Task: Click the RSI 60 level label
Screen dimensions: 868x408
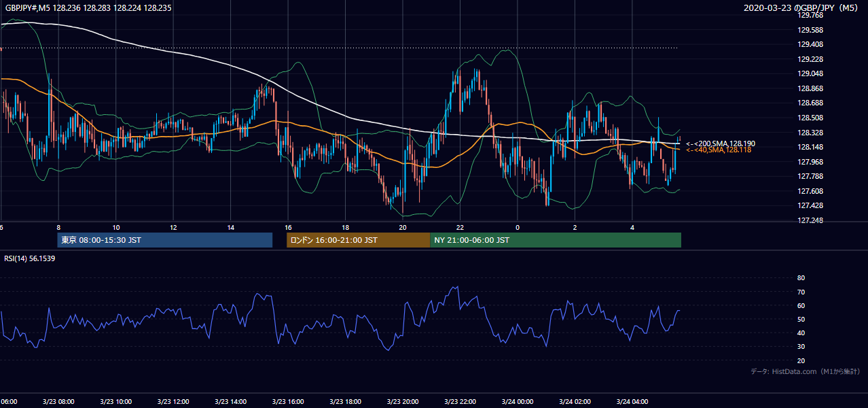Action: [801, 305]
